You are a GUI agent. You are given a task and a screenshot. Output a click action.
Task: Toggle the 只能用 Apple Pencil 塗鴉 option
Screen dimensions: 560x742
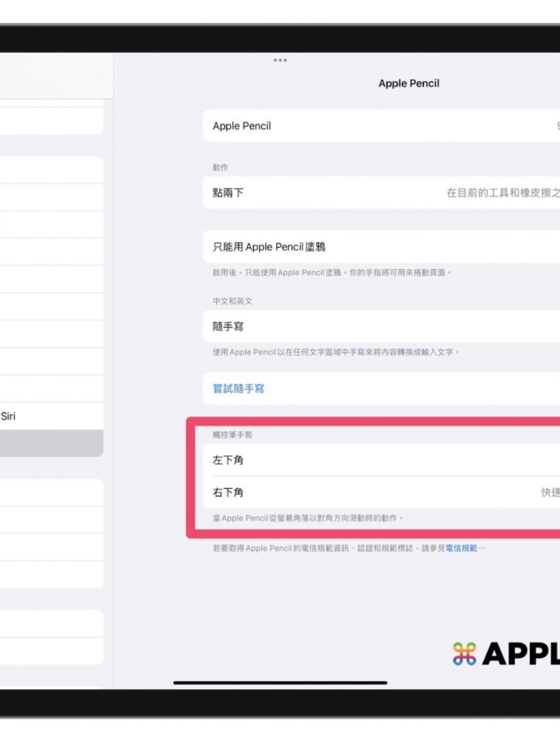[381, 247]
